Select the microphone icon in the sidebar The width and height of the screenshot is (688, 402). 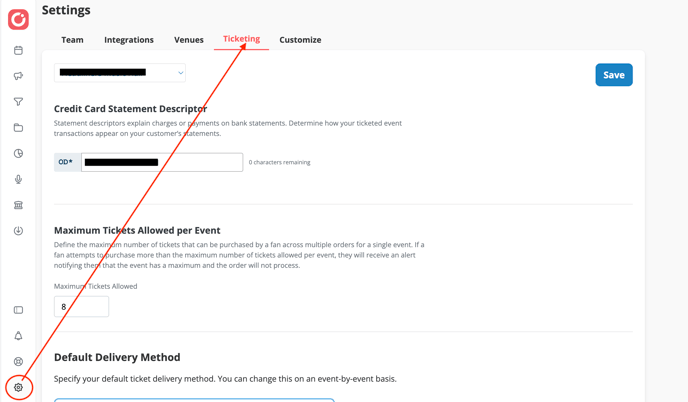pos(18,179)
